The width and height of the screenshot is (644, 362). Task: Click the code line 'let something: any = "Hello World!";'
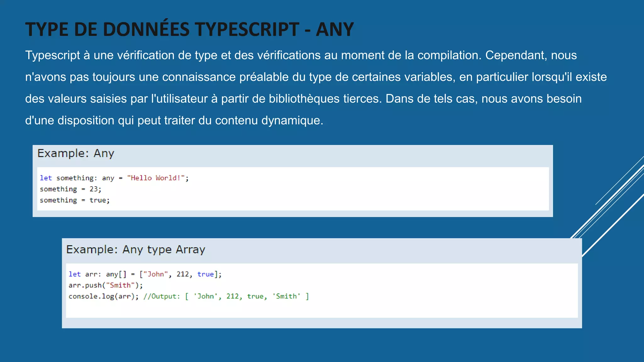(x=114, y=178)
